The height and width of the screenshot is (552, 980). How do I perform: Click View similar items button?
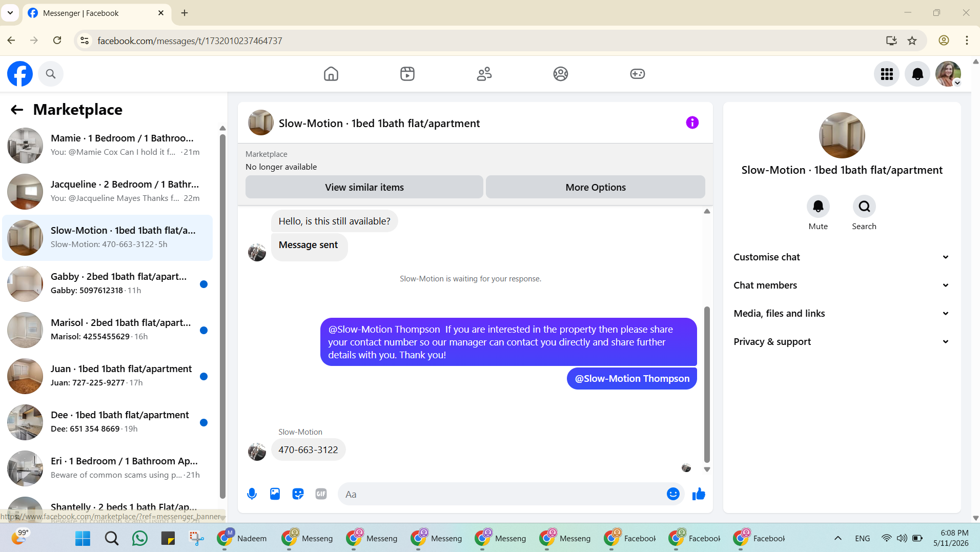click(x=364, y=187)
